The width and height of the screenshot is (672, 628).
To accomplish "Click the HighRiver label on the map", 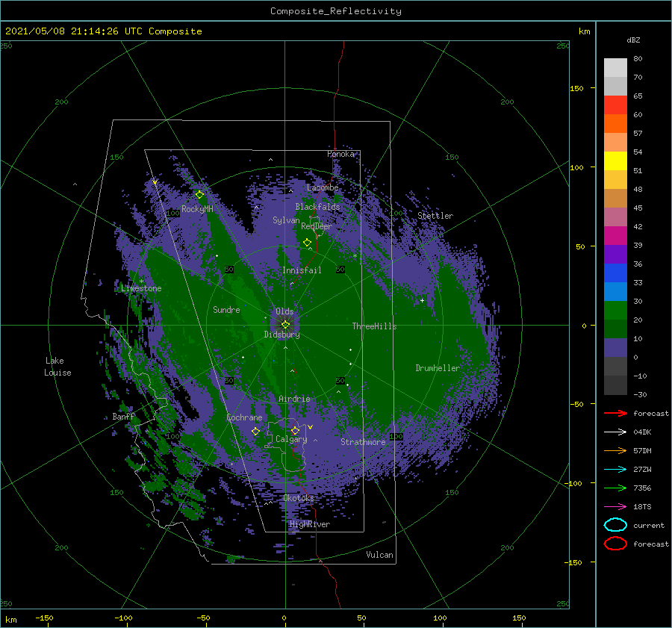I will click(310, 524).
